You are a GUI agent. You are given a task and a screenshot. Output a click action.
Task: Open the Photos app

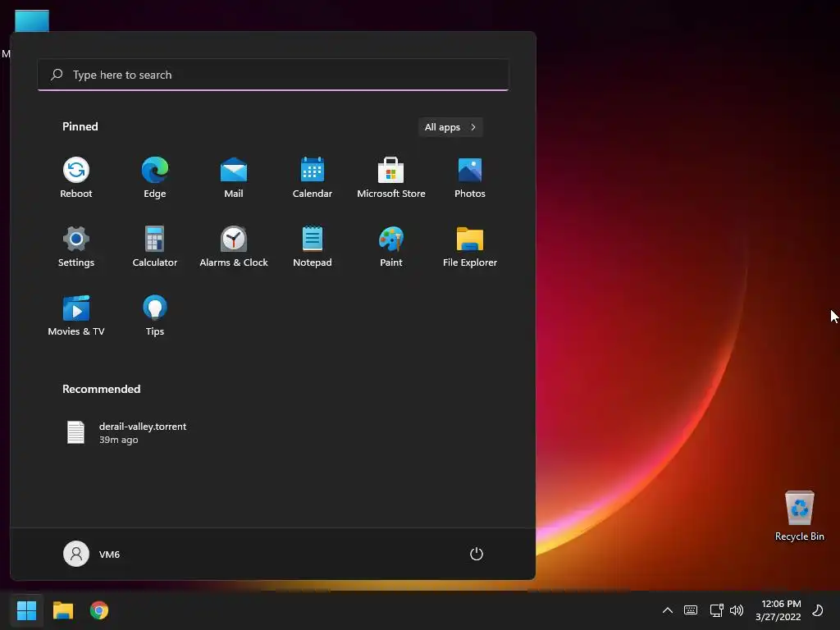click(470, 178)
